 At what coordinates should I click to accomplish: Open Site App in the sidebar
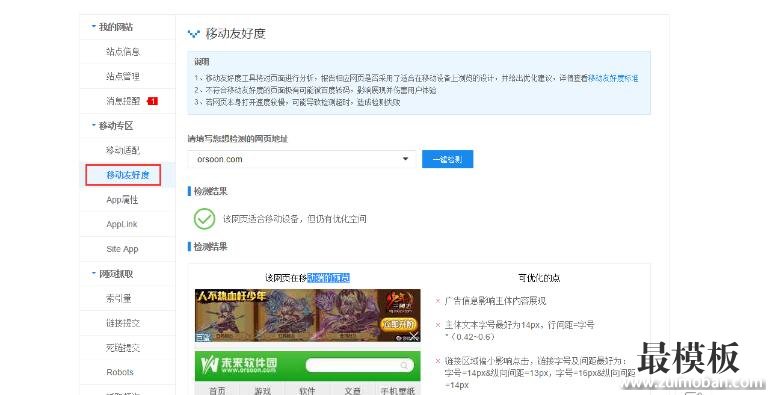point(122,249)
